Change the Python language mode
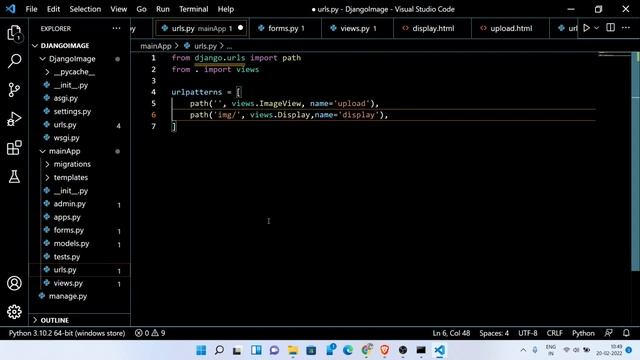The height and width of the screenshot is (360, 640). click(583, 333)
